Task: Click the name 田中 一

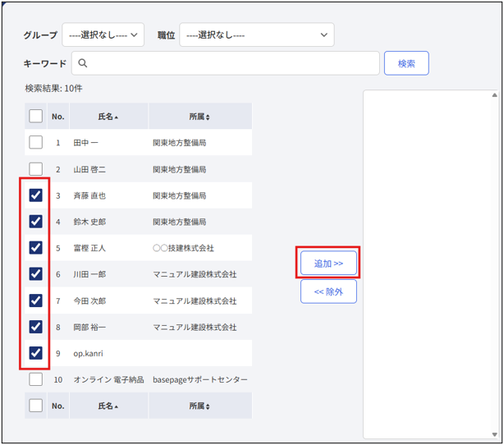Action: [86, 142]
